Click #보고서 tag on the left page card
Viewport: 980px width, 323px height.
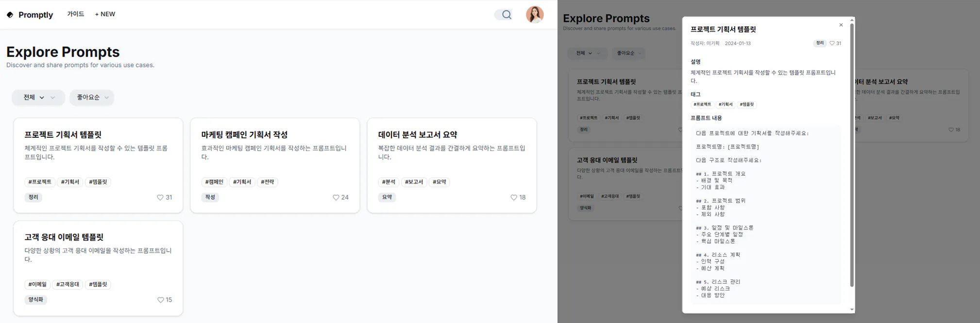[x=414, y=182]
